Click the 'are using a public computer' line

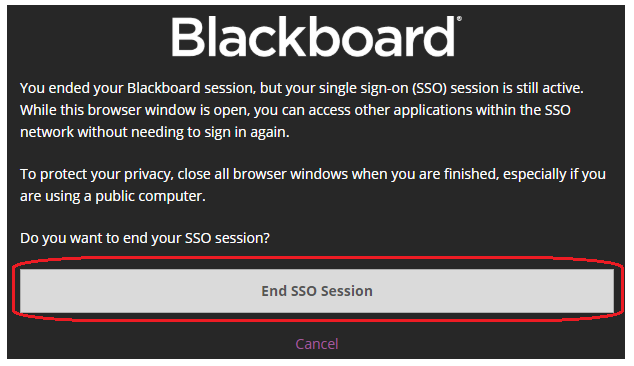(x=113, y=196)
